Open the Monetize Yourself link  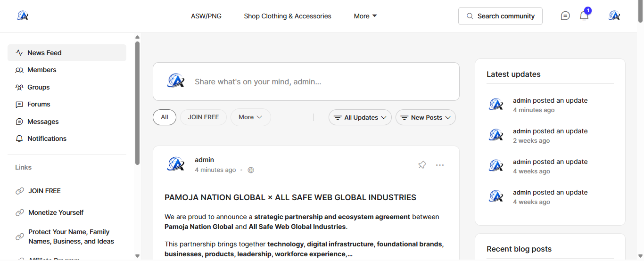click(56, 212)
